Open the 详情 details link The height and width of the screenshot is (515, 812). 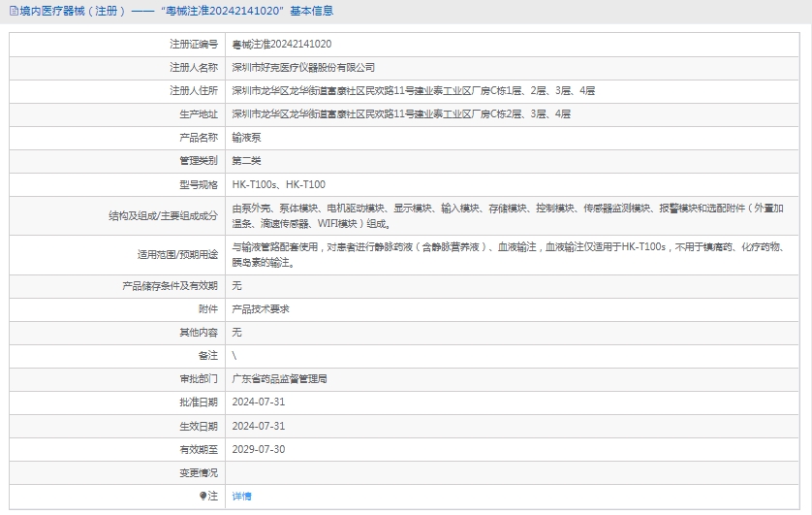241,497
